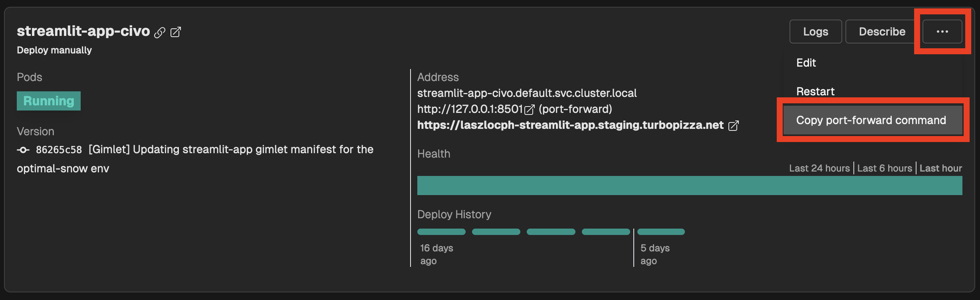Select deploy history bar, 5 days ago
The height and width of the screenshot is (300, 980).
tap(661, 232)
